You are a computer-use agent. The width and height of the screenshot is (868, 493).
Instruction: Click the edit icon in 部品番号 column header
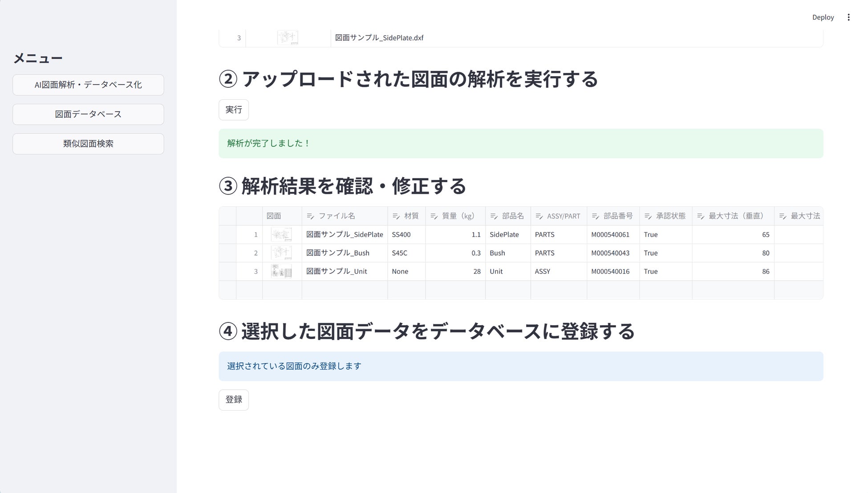point(595,216)
